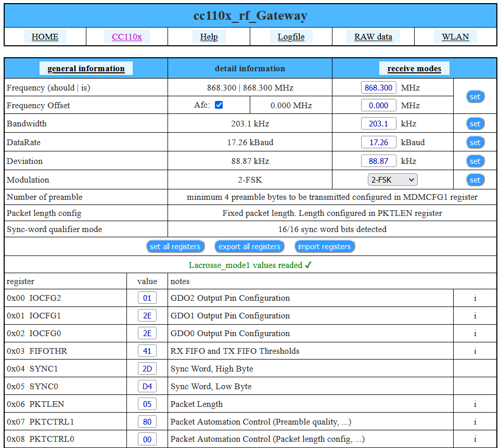Click the 'Sync Word, High Byte' note

[x=212, y=369]
